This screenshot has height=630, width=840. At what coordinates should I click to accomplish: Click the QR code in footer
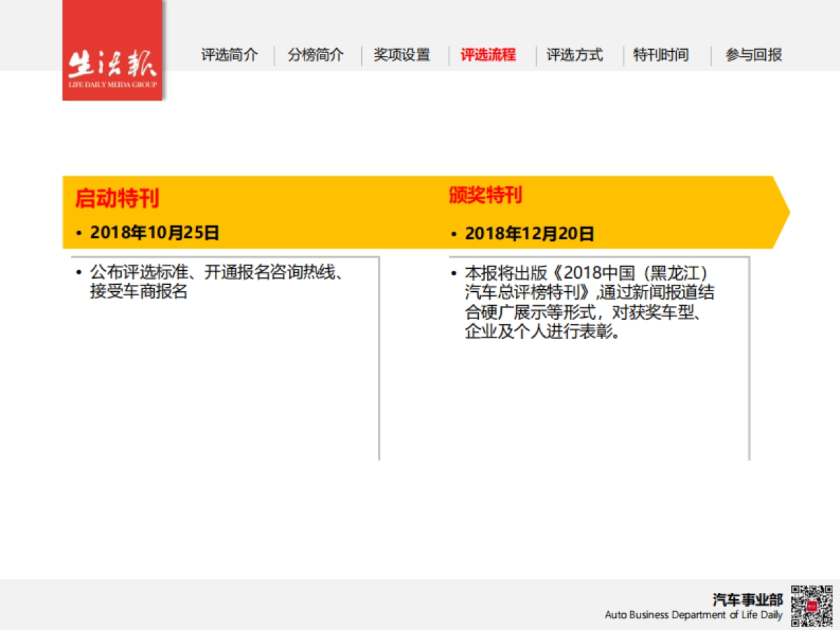click(812, 605)
